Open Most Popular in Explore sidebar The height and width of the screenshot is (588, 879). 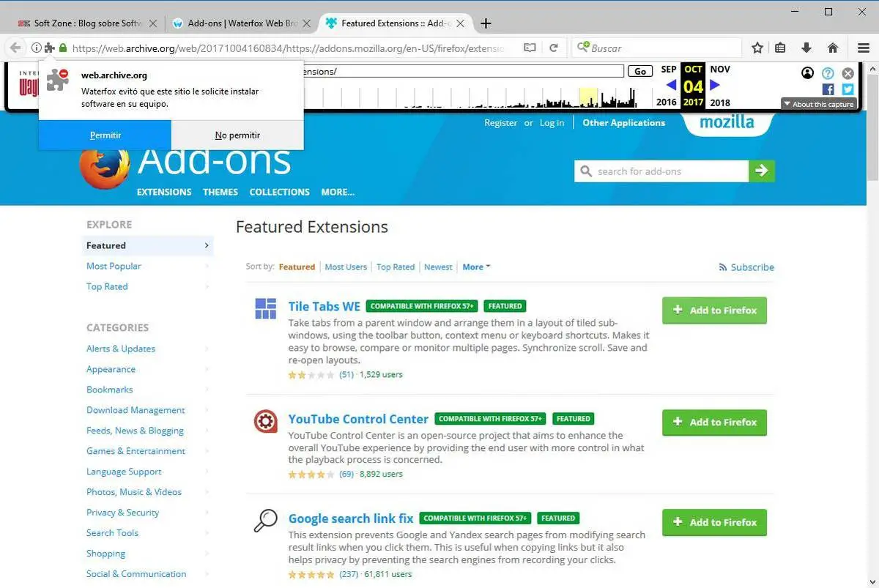pyautogui.click(x=114, y=267)
